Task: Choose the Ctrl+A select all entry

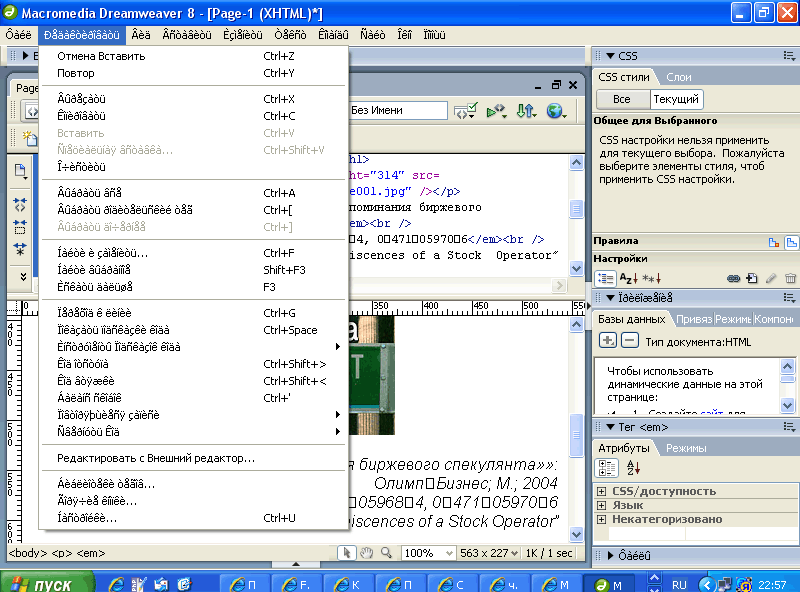Action: 194,193
